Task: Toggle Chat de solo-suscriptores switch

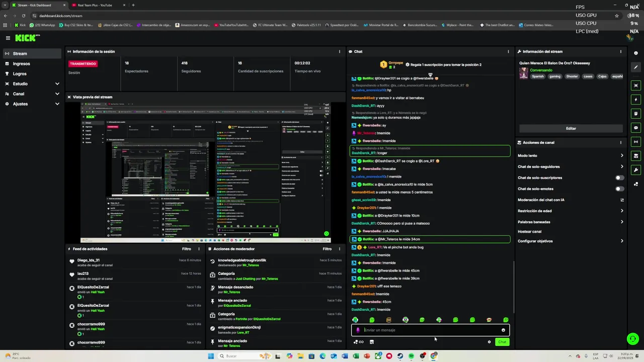Action: pos(620,177)
